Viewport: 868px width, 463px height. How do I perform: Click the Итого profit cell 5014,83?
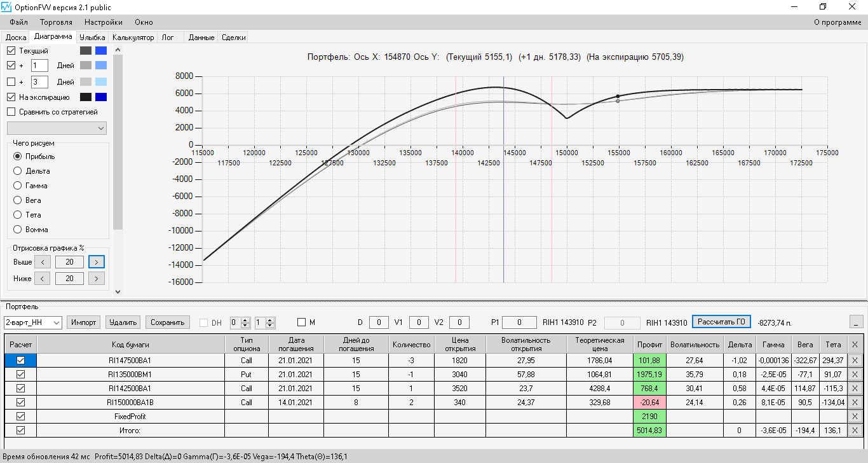click(x=649, y=430)
